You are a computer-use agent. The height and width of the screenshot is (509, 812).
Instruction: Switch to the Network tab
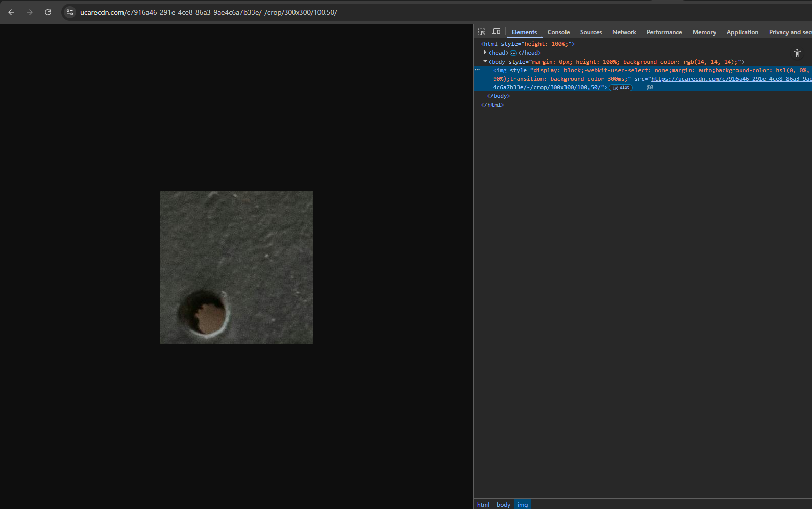click(x=624, y=32)
